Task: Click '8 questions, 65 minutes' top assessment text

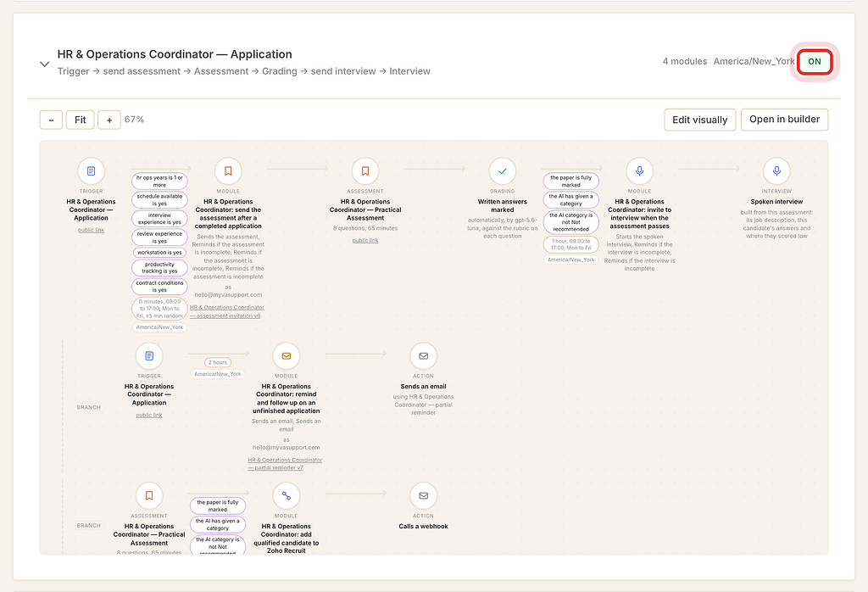Action: [x=365, y=228]
